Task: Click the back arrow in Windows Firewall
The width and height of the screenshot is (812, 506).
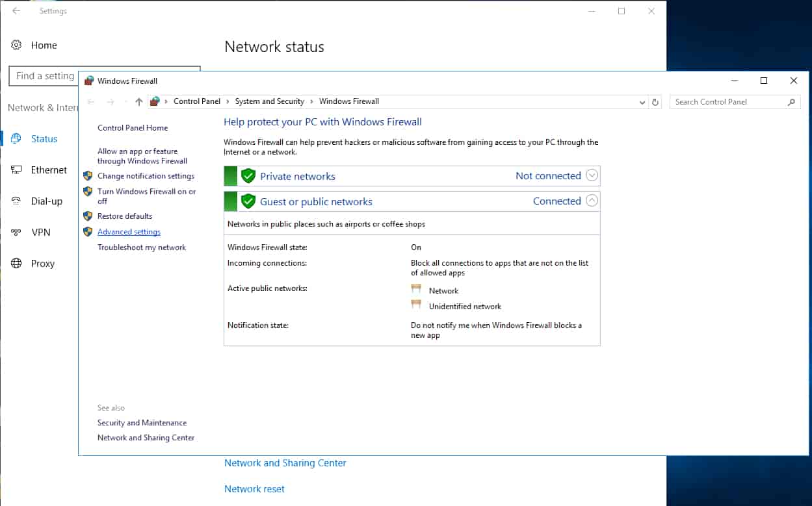Action: coord(91,101)
